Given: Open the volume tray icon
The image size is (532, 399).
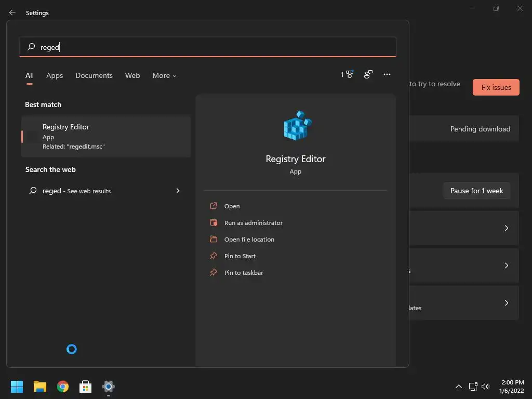Looking at the screenshot, I should [x=485, y=387].
